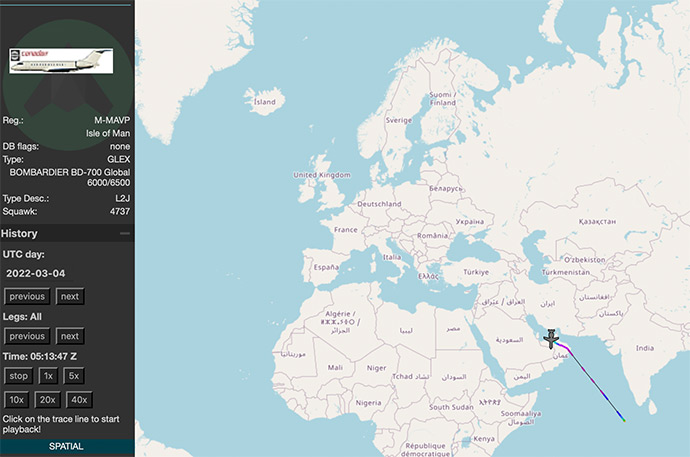690x457 pixels.
Task: Go to previous UTC day
Action: (27, 296)
